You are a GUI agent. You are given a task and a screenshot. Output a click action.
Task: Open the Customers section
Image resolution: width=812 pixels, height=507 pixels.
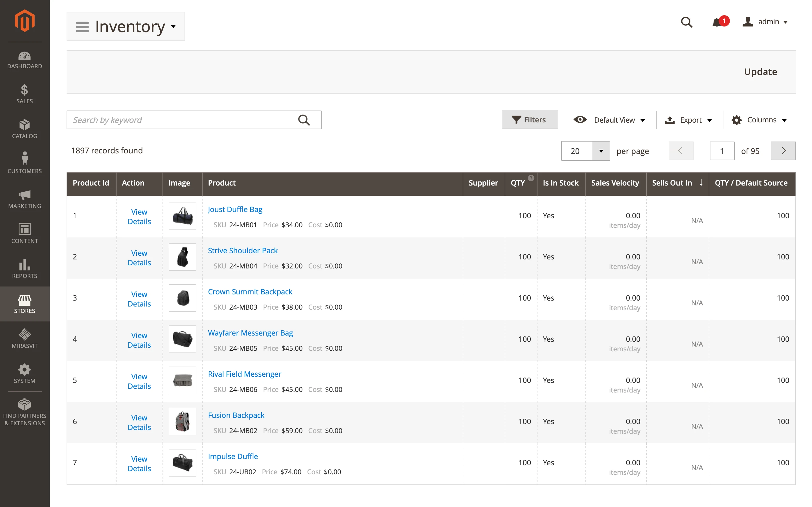coord(25,163)
